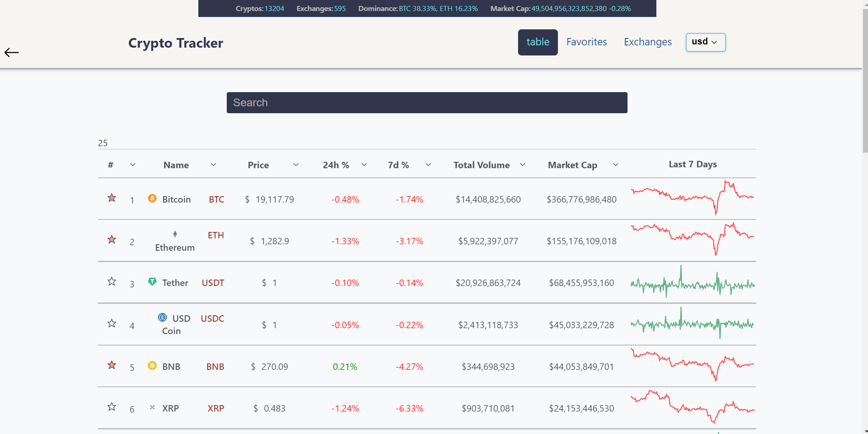This screenshot has height=434, width=868.
Task: Sort by Price using its chevron
Action: [x=296, y=165]
